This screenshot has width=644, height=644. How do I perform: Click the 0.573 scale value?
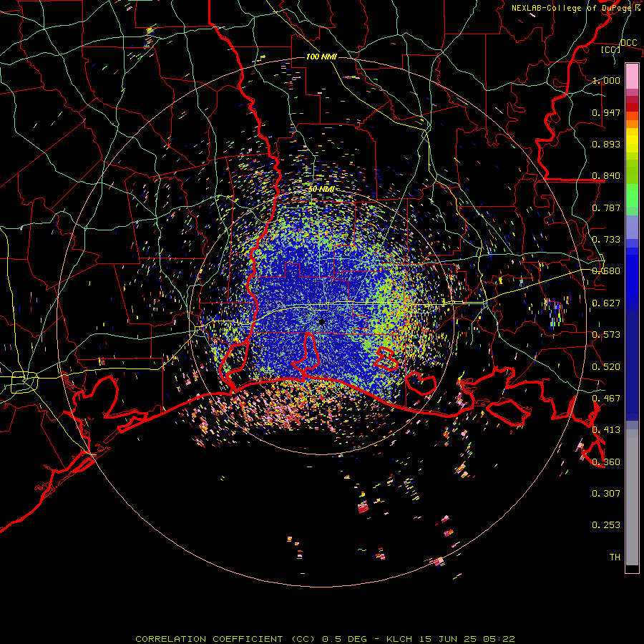(606, 335)
